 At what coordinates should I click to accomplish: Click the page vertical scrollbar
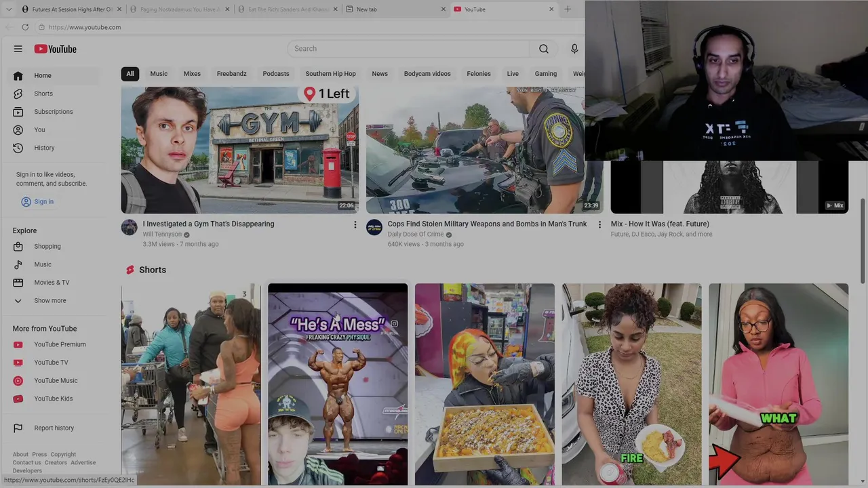[863, 241]
